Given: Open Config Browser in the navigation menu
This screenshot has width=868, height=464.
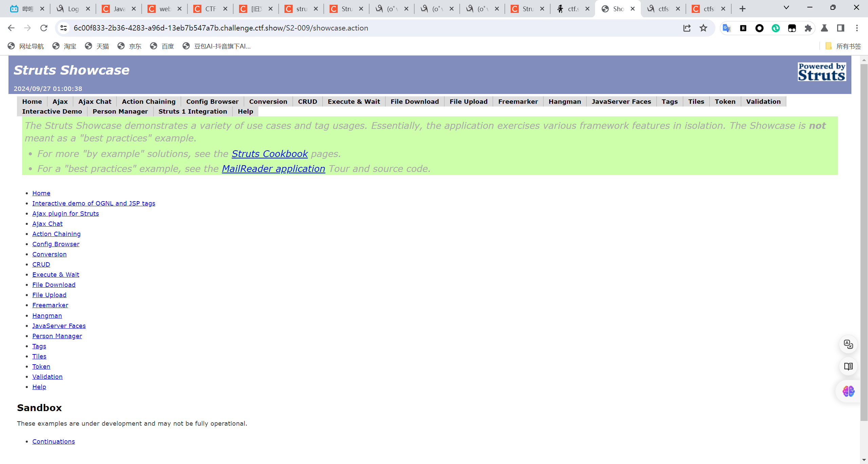Looking at the screenshot, I should 212,101.
